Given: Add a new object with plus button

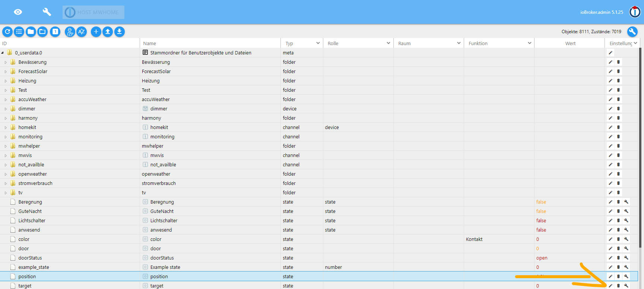Looking at the screenshot, I should click(x=96, y=32).
